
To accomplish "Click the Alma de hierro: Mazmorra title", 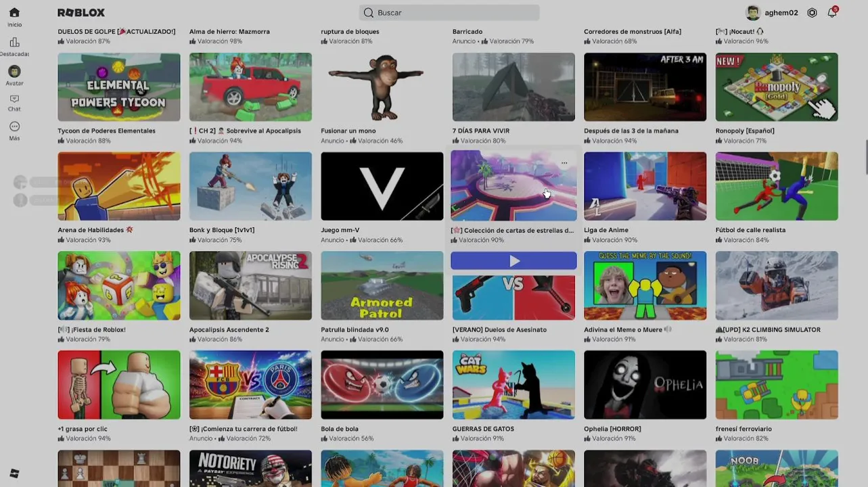I will click(229, 32).
